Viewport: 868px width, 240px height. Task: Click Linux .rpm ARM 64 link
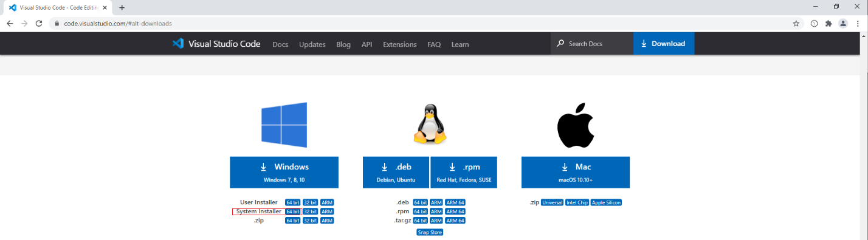(455, 211)
